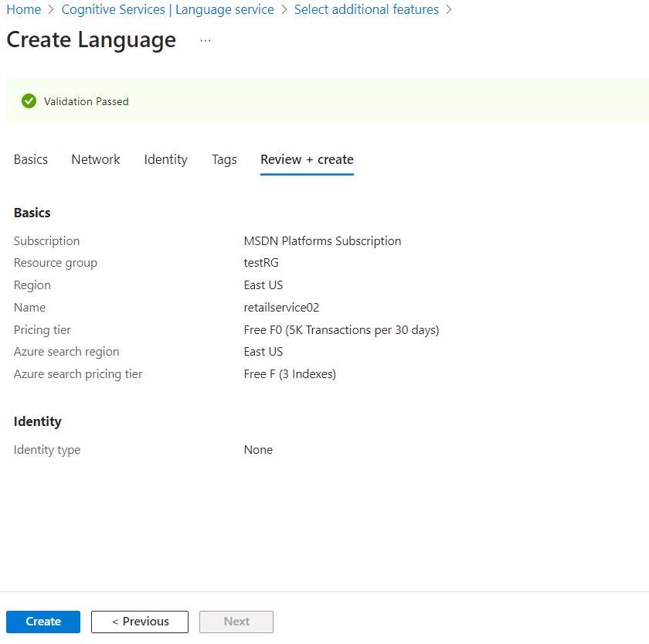Switch to the Network tab
Viewport: 649px width, 644px height.
pos(95,159)
